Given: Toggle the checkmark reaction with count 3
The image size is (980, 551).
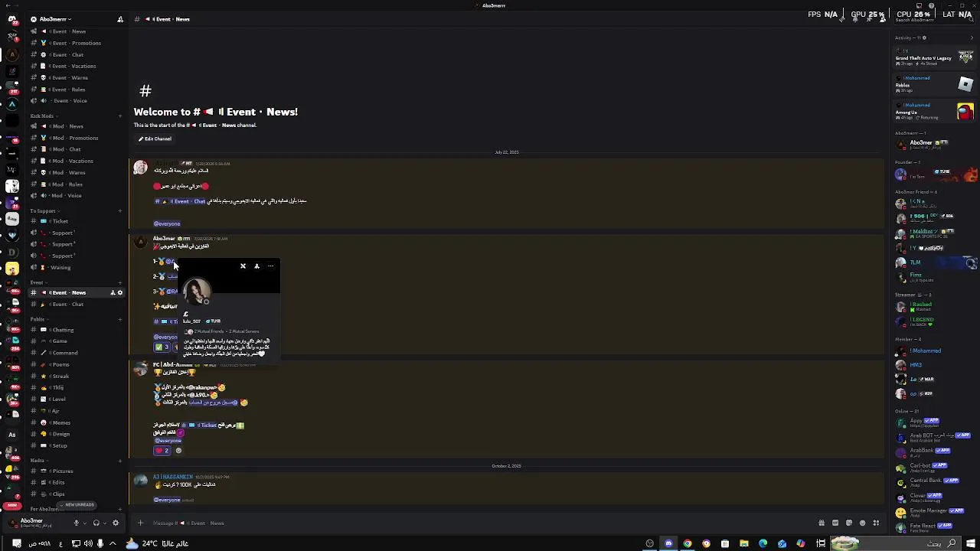Looking at the screenshot, I should 162,347.
